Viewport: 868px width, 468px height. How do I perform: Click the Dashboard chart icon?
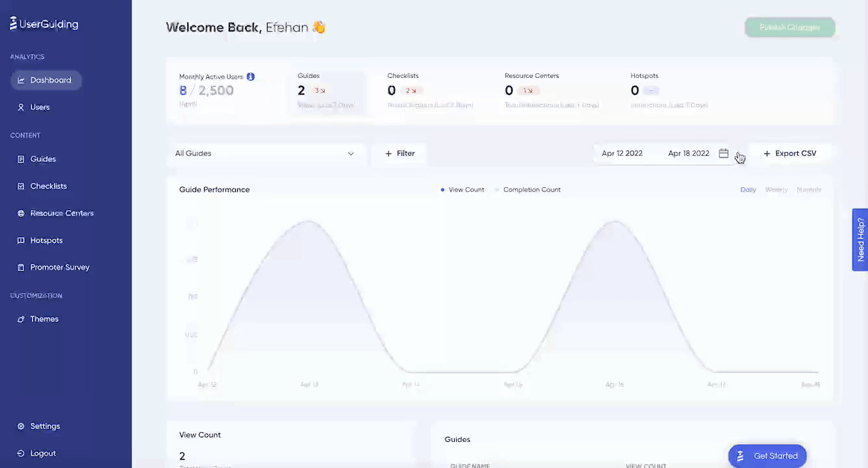pos(21,80)
